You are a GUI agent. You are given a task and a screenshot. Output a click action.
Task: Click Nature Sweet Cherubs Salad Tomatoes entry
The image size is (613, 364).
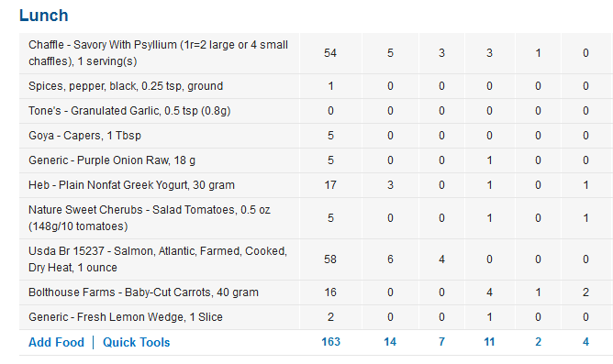150,218
